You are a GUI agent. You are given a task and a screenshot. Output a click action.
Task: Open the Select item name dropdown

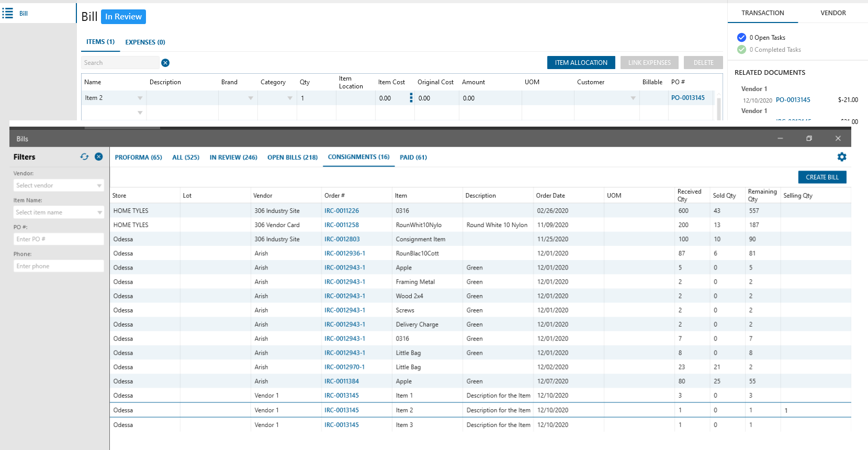pos(99,212)
